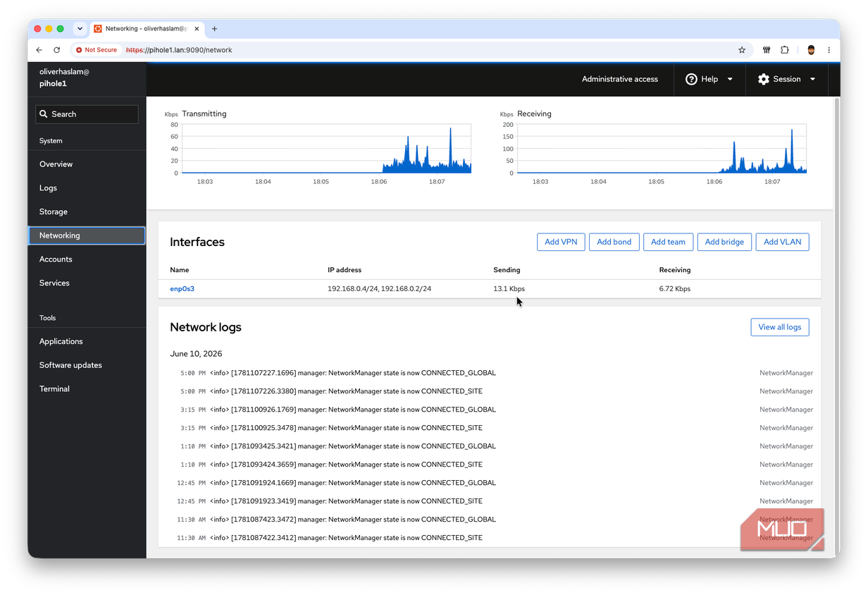Open the browser extensions puzzle icon

tap(785, 50)
